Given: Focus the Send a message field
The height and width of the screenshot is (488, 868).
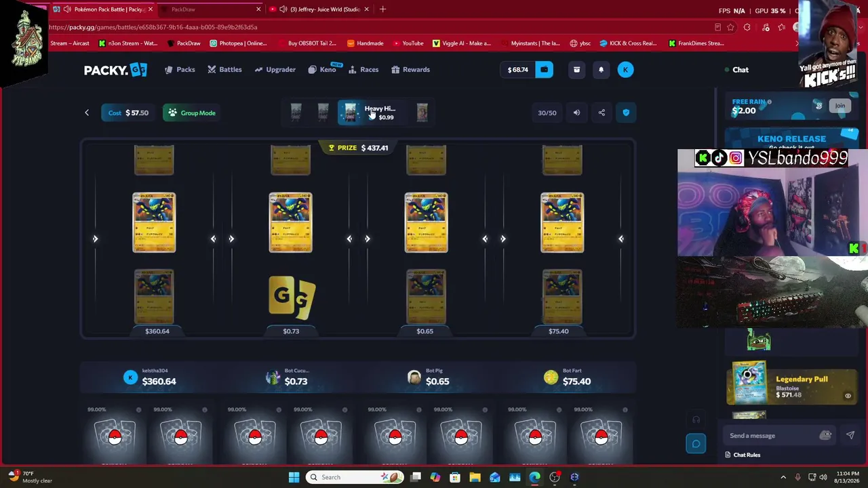Looking at the screenshot, I should (773, 436).
